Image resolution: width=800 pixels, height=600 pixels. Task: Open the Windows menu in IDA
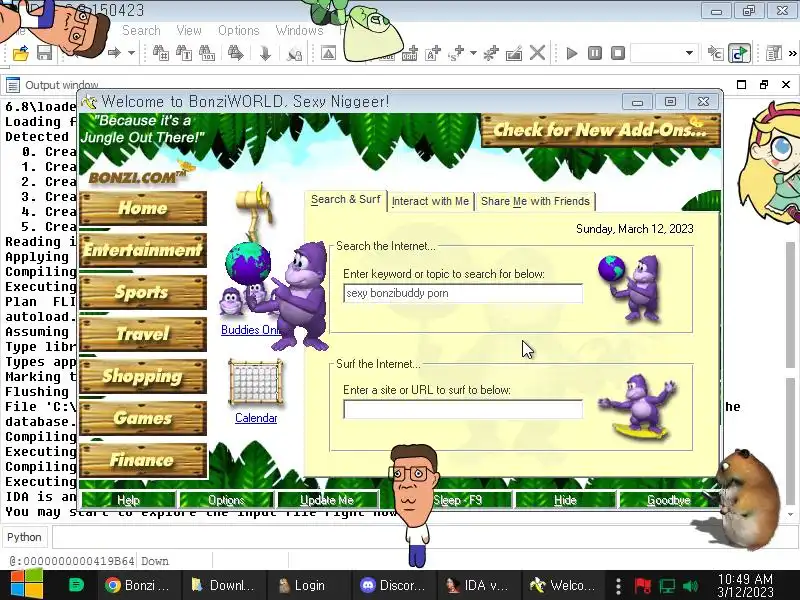coord(299,31)
